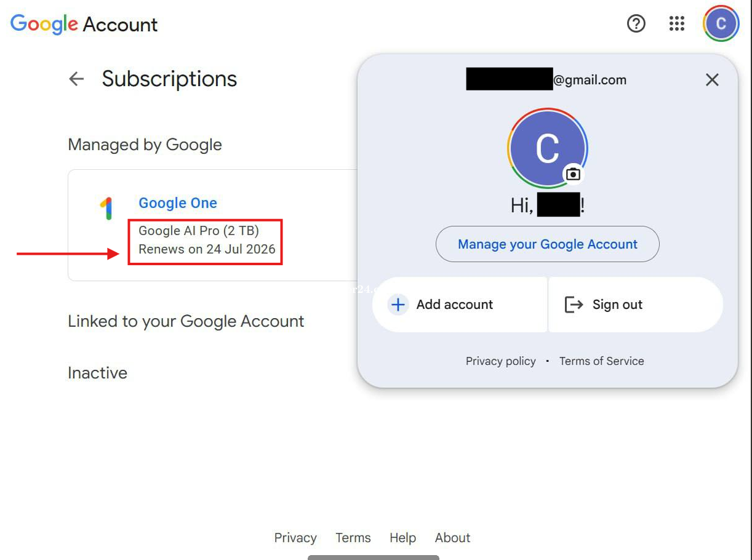
Task: Open the Google apps grid
Action: coord(676,24)
